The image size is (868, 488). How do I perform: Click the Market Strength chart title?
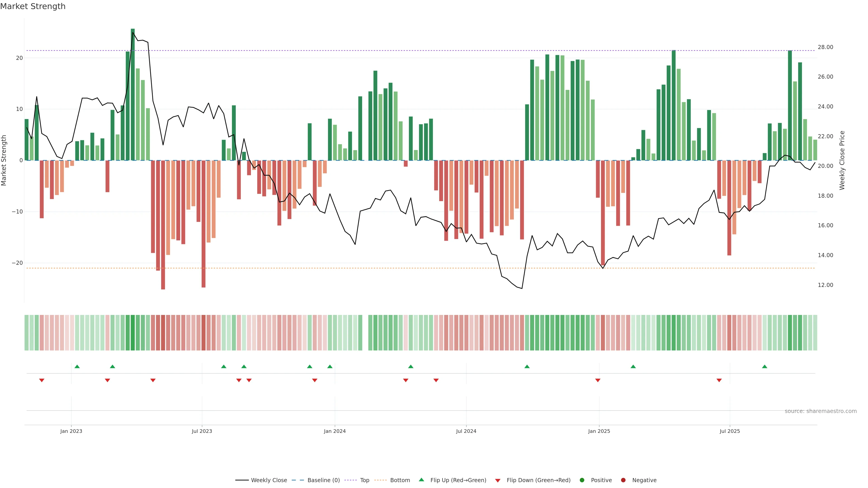click(33, 6)
